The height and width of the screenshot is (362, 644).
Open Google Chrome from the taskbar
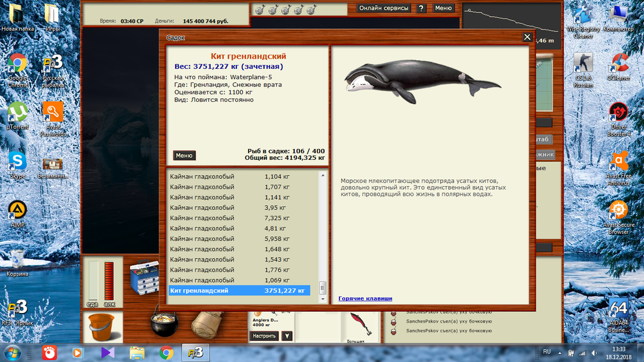(x=166, y=352)
